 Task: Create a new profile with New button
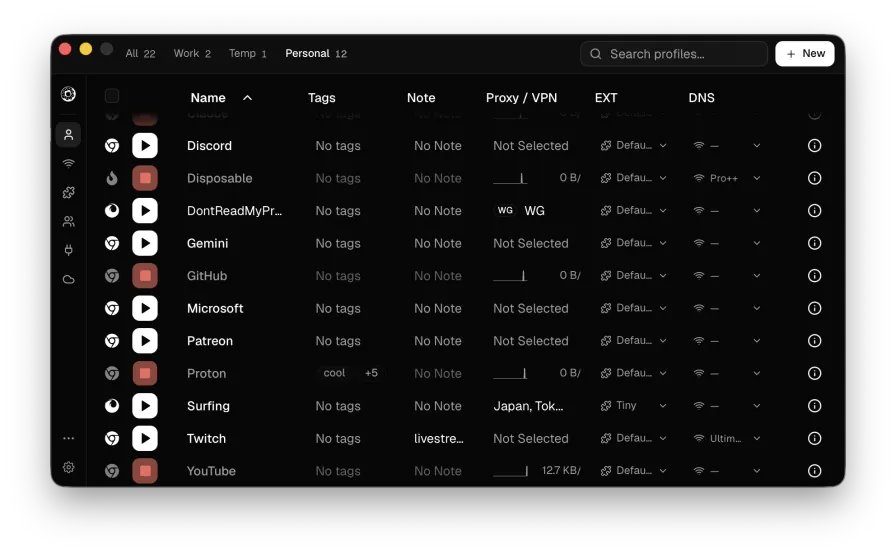coord(805,54)
